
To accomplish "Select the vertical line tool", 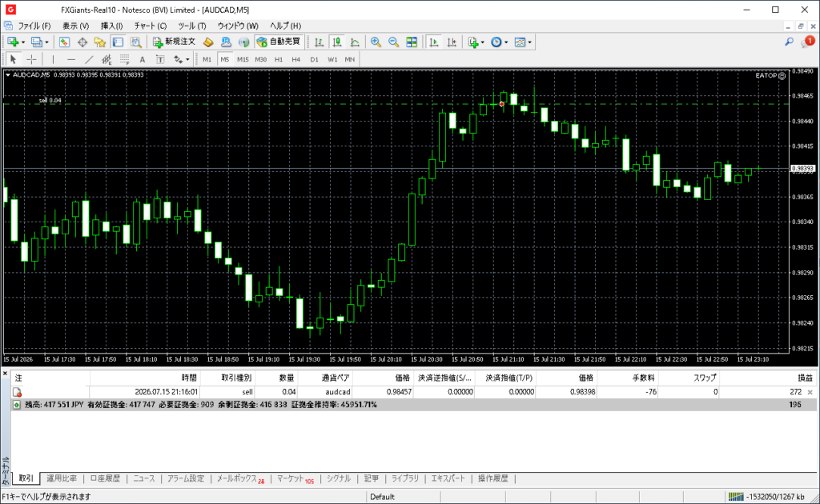I will point(53,59).
